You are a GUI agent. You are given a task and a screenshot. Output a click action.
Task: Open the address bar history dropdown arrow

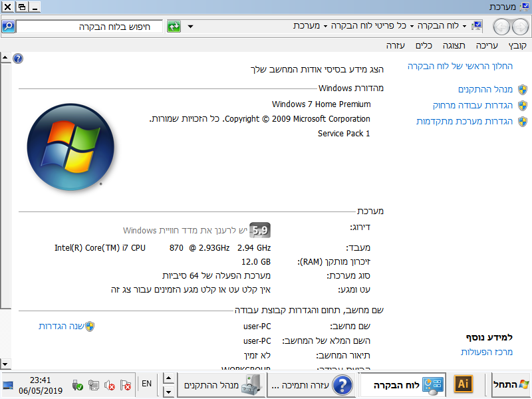tap(191, 27)
